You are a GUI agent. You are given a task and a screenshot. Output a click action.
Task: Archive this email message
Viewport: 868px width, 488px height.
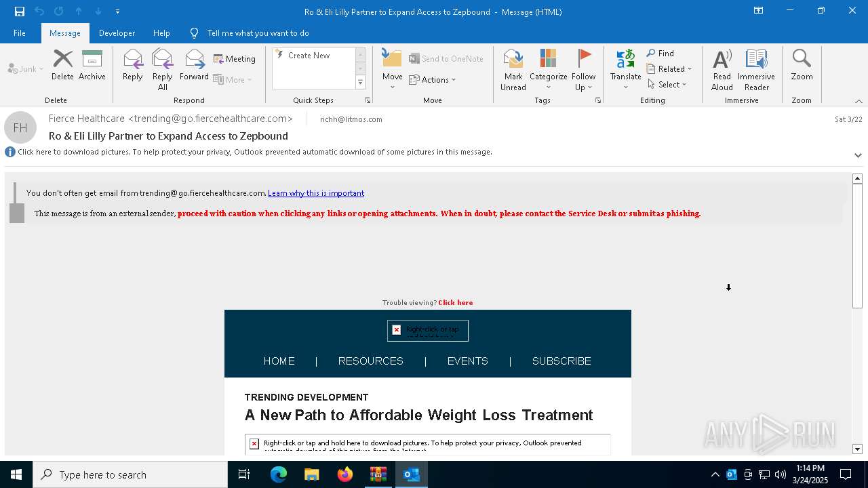coord(92,65)
